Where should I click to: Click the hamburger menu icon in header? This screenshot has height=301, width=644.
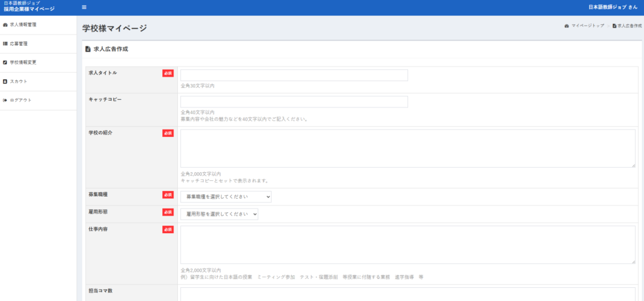84,8
